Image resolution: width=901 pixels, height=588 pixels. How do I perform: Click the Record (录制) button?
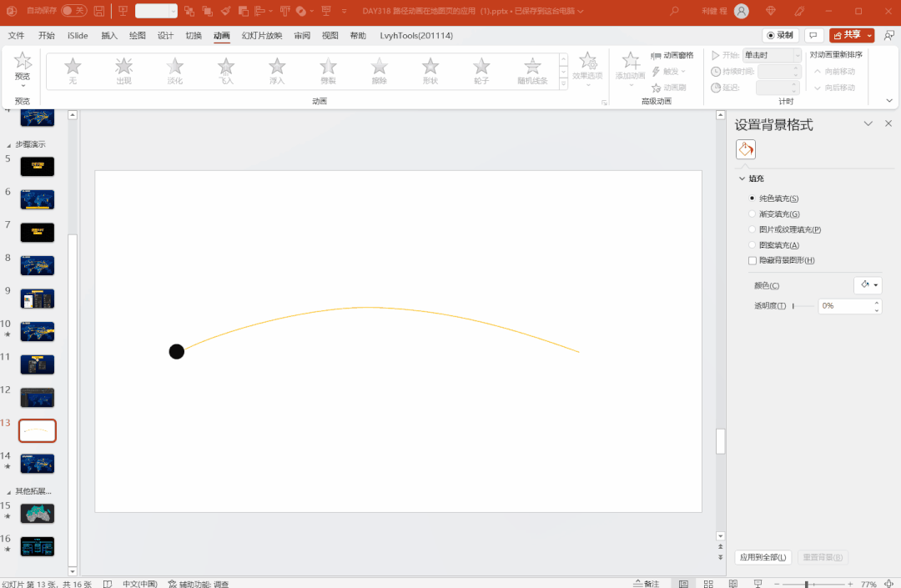780,36
